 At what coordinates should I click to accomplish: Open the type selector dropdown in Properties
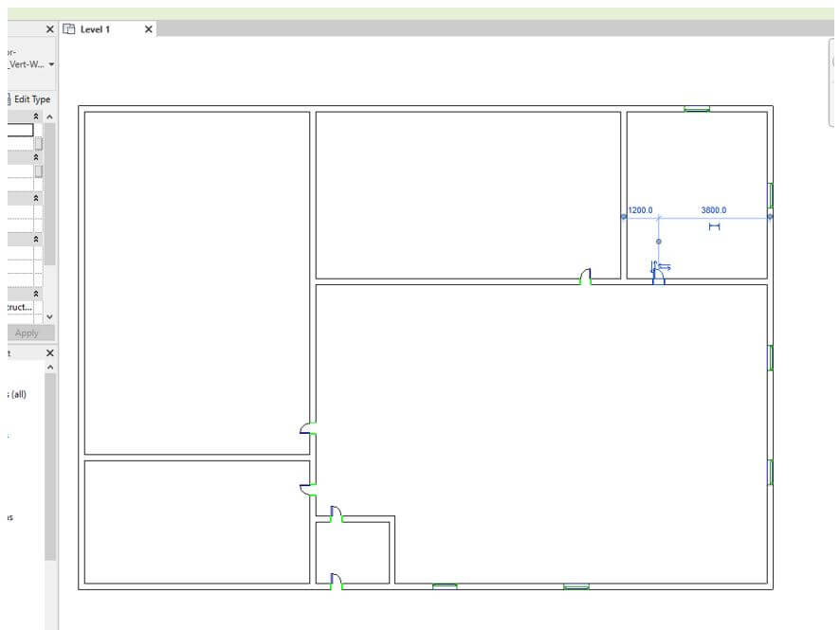coord(52,64)
